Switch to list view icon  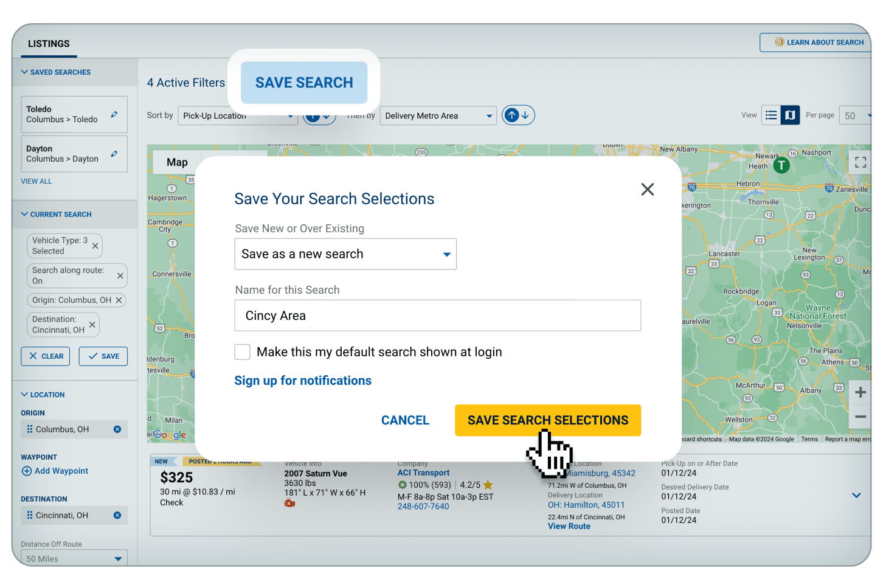pyautogui.click(x=771, y=115)
